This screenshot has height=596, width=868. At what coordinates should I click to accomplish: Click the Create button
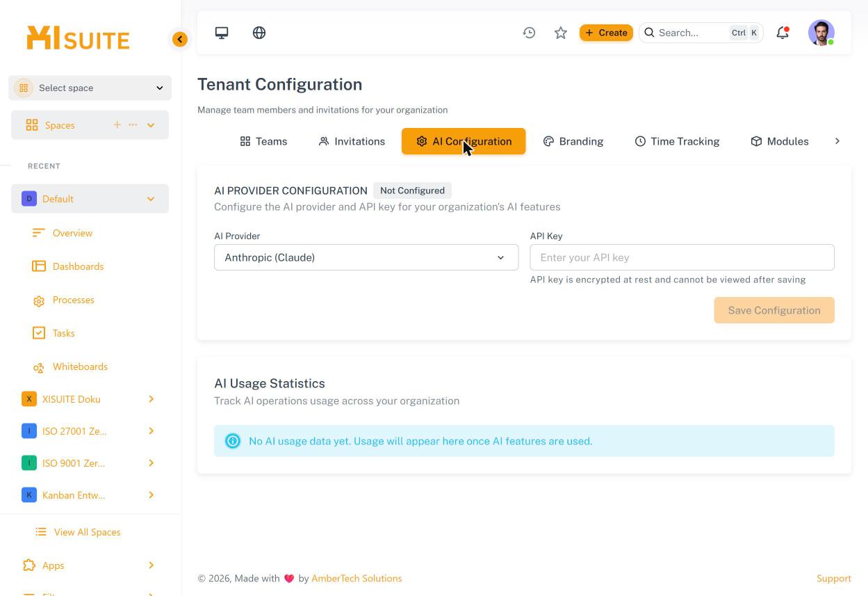(x=606, y=33)
